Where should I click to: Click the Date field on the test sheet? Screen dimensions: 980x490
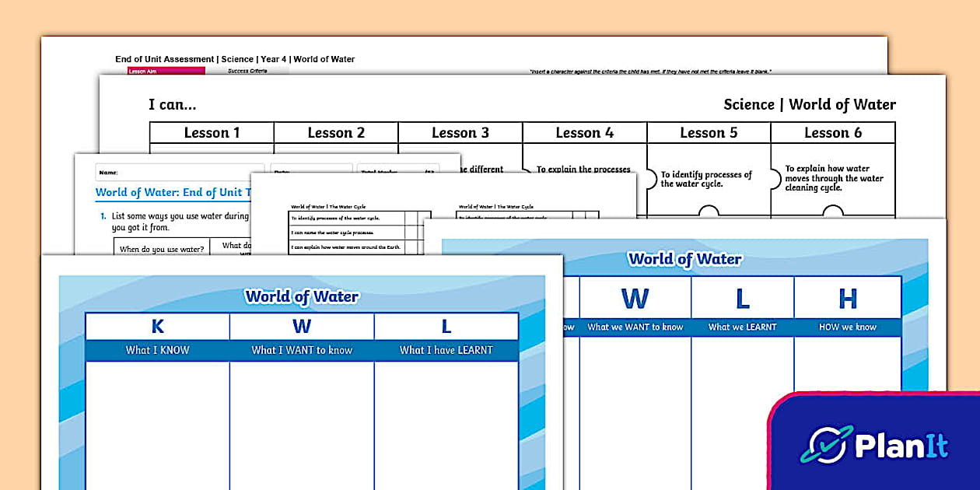click(311, 170)
